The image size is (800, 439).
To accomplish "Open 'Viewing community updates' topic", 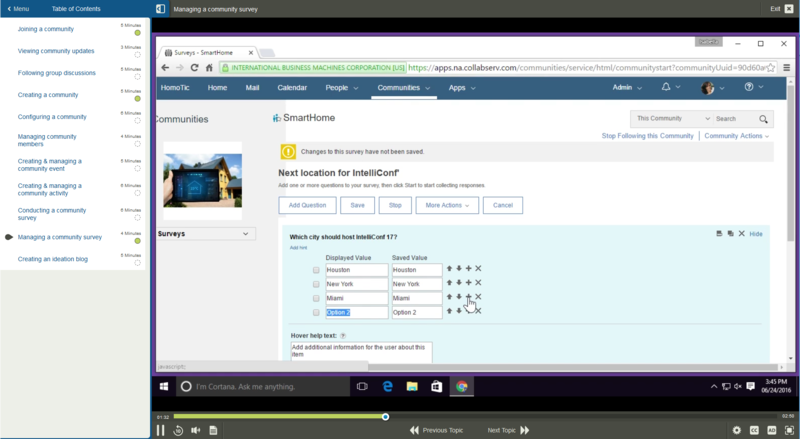I will (56, 51).
